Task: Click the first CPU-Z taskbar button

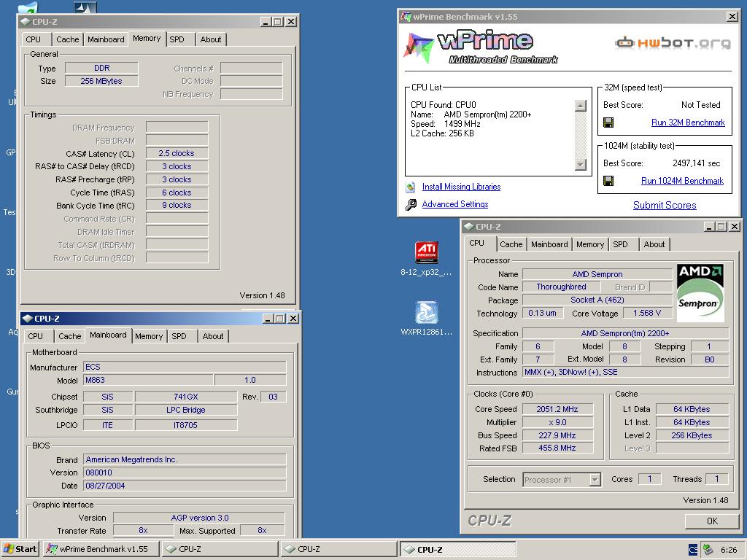Action: point(220,549)
